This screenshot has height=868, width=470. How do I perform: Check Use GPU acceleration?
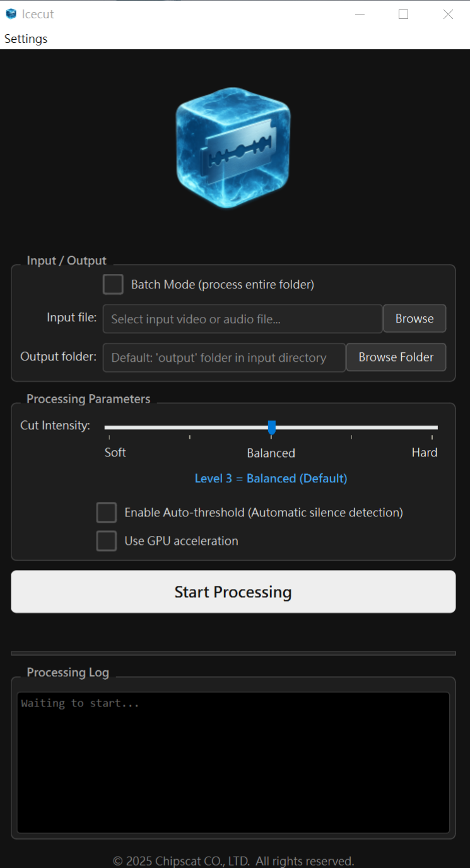(x=107, y=540)
